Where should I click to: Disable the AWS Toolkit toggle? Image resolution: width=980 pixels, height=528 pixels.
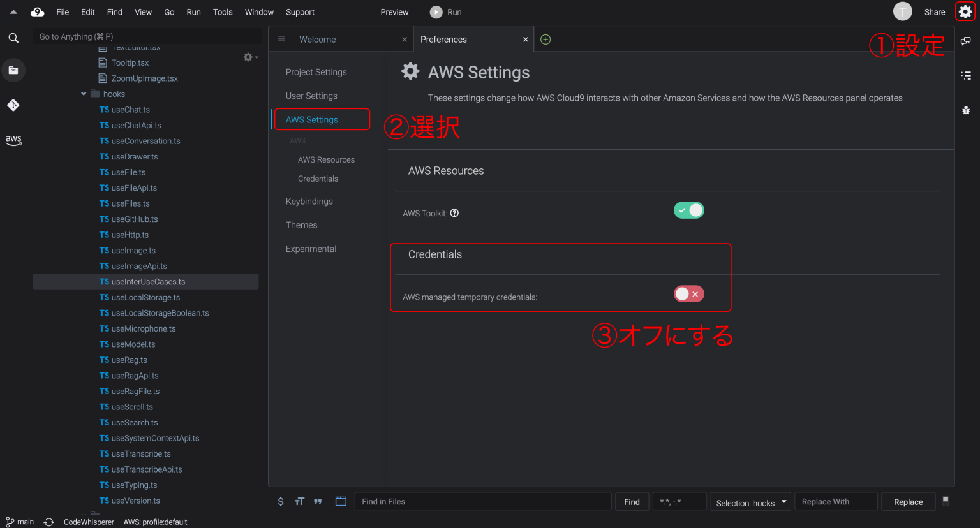click(x=688, y=210)
